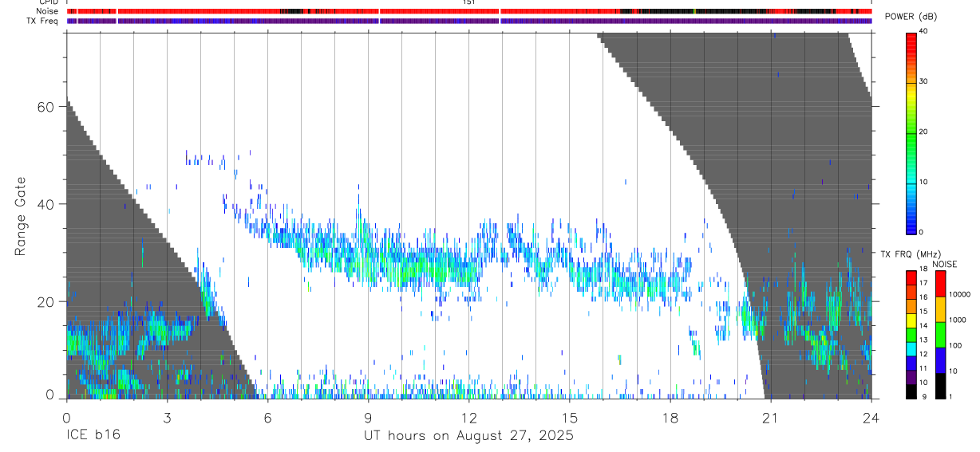
Task: Pick the black 9 MHz swatch in the TX FRQ legend
Action: (911, 391)
